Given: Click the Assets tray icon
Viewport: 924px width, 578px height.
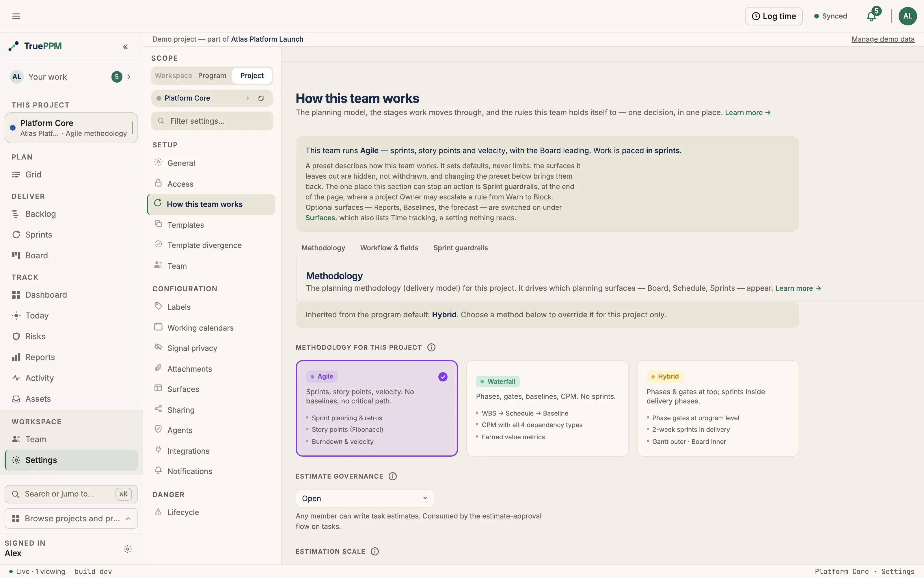Looking at the screenshot, I should coord(16,399).
